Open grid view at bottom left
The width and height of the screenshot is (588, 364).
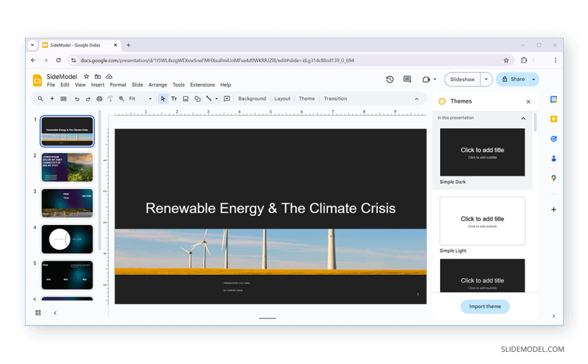click(x=38, y=313)
